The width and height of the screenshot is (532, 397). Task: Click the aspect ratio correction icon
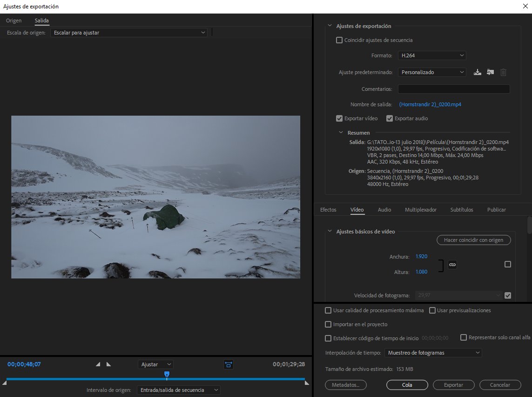tap(229, 364)
